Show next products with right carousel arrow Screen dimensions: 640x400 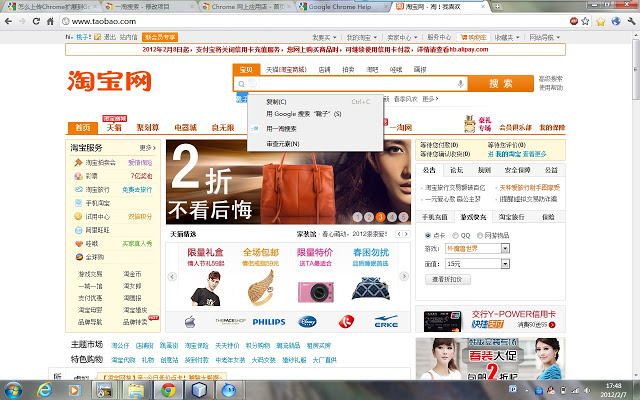[x=404, y=276]
